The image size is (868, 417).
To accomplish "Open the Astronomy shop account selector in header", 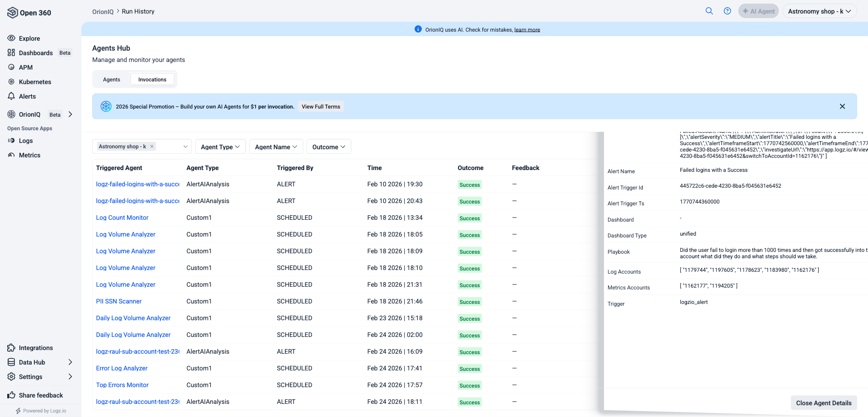I will point(819,11).
